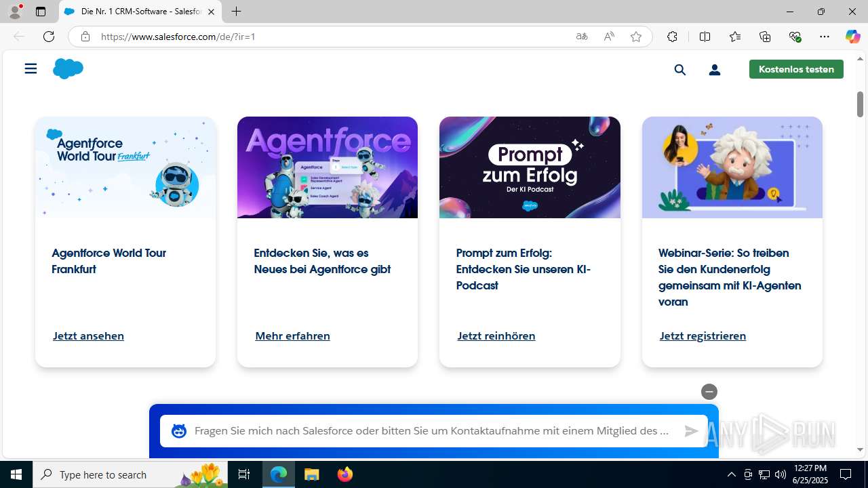Click the page vertical scrollbar thumb

(860, 104)
